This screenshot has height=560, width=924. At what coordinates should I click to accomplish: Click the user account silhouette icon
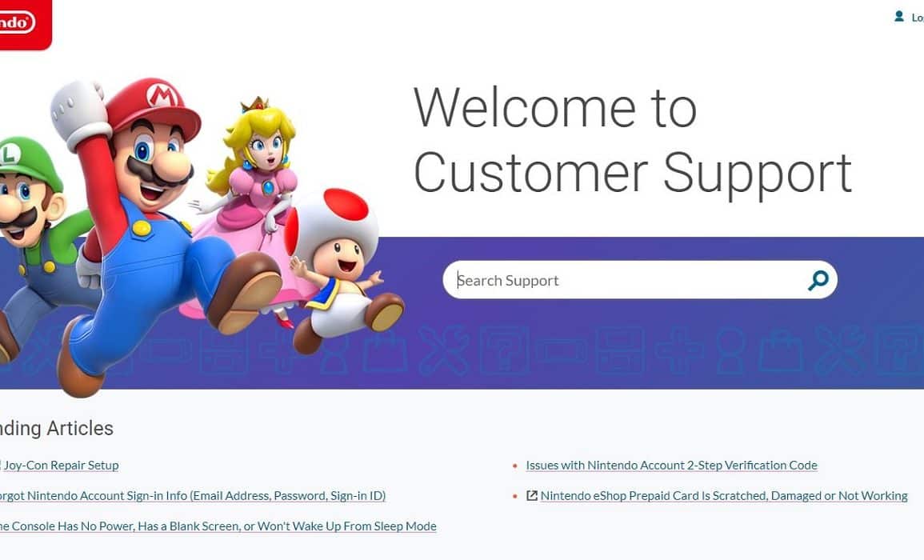tap(898, 17)
